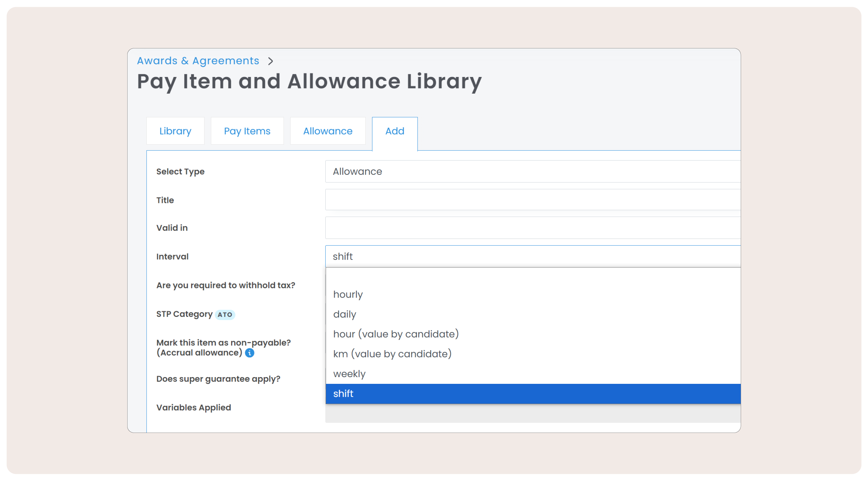Switch to the Library tab
This screenshot has height=481, width=868.
[x=175, y=131]
